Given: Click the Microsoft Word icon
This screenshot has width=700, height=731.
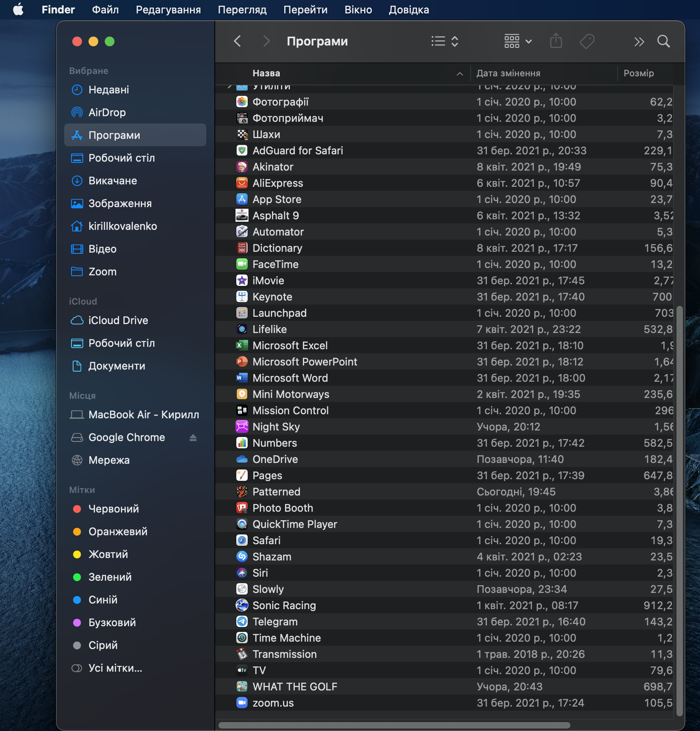Looking at the screenshot, I should pyautogui.click(x=242, y=378).
